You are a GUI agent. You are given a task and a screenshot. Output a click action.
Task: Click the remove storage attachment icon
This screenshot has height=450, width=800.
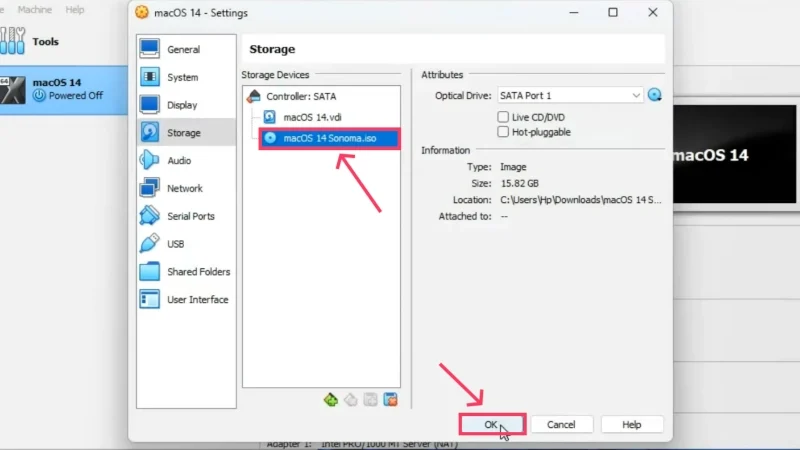coord(390,399)
